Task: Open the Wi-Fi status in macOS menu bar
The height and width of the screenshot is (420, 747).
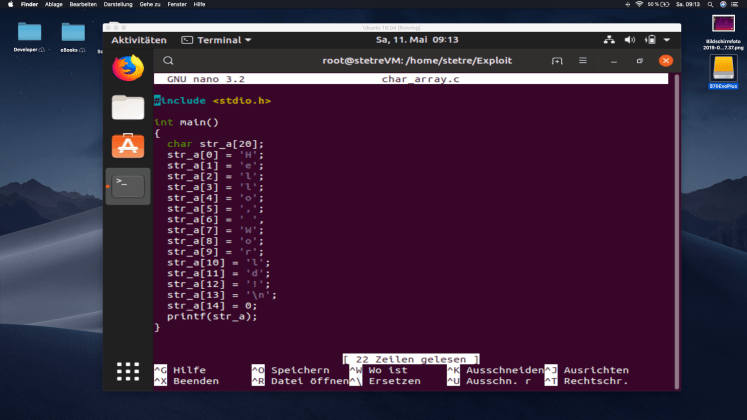Action: pyautogui.click(x=639, y=5)
